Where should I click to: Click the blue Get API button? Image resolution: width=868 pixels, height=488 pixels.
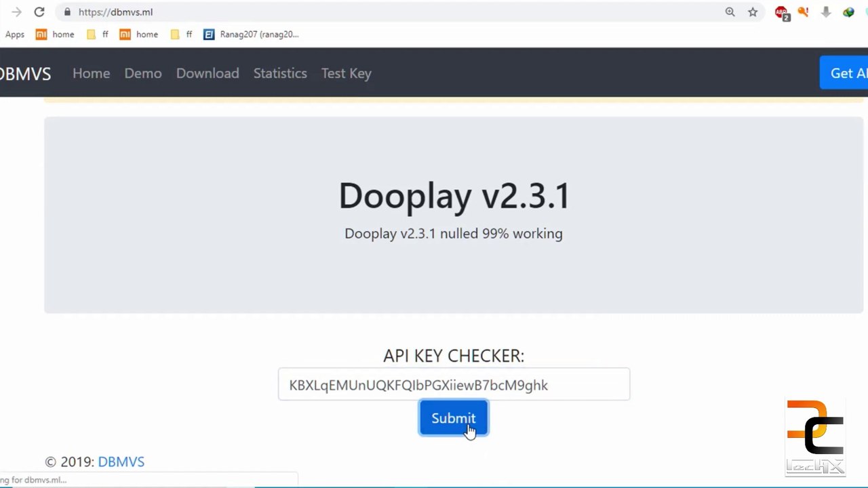coord(844,73)
